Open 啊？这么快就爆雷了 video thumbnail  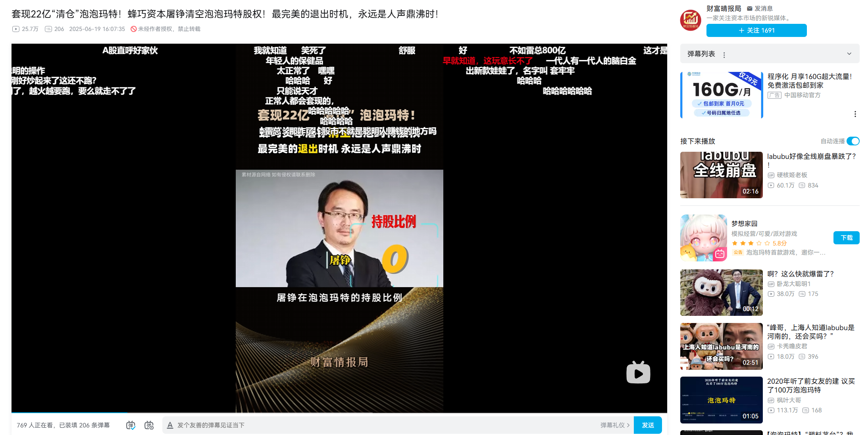[722, 293]
